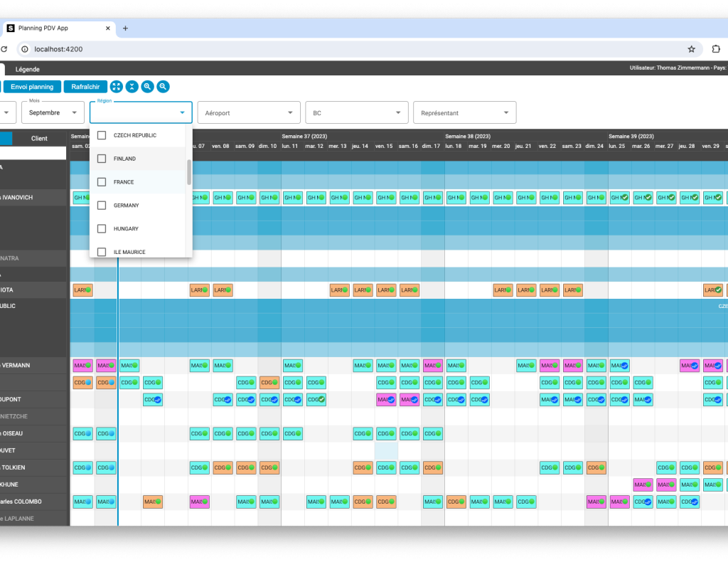The image size is (728, 562).
Task: Click the zoom in magnifier icon
Action: [x=147, y=86]
